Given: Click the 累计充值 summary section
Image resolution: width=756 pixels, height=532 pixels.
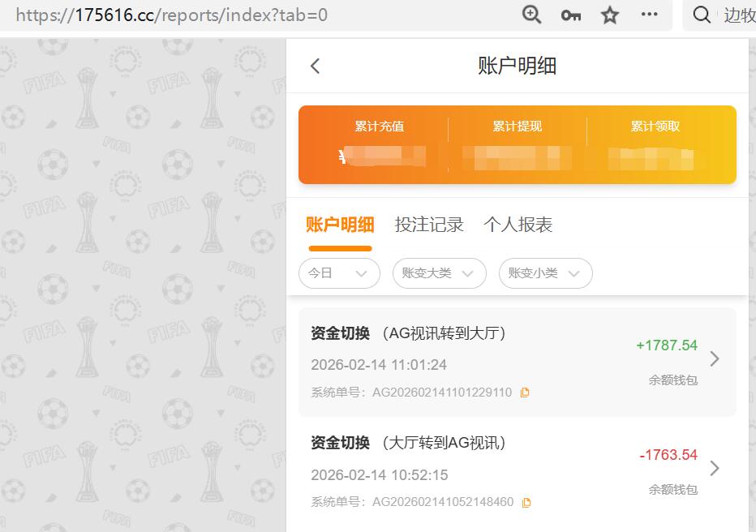Looking at the screenshot, I should point(380,144).
